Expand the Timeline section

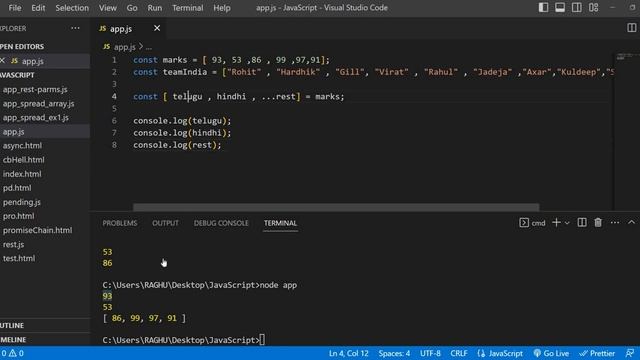tap(13, 340)
